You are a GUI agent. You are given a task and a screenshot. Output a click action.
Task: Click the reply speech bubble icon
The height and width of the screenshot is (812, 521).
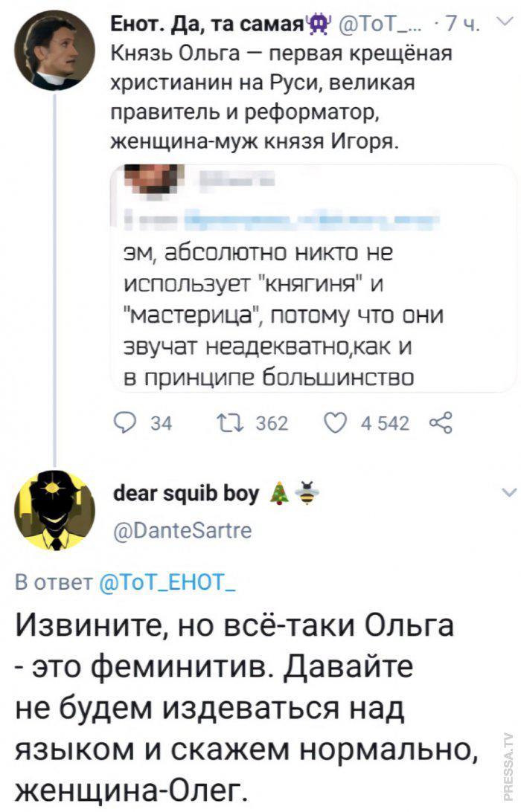[x=126, y=424]
